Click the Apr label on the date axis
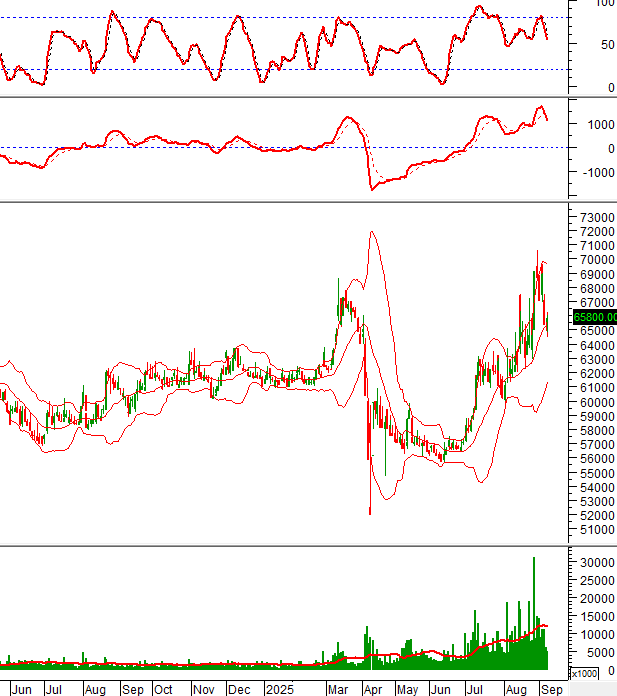617x696 pixels. point(372,689)
